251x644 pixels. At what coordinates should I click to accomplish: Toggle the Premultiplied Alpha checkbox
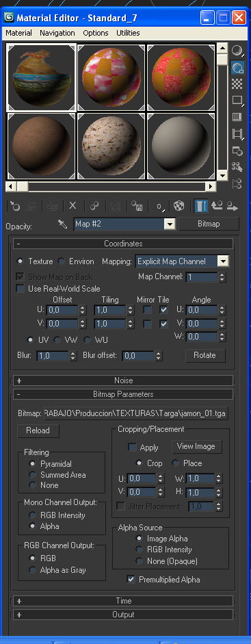coord(131,580)
